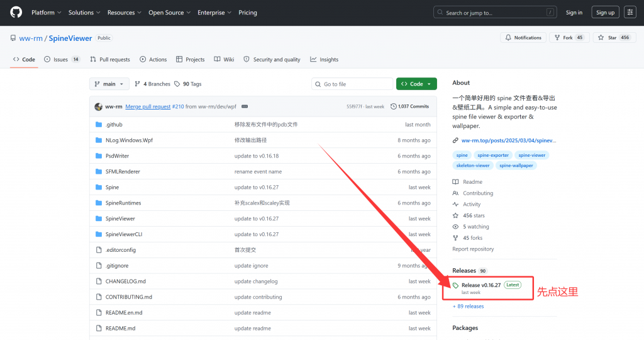This screenshot has width=644, height=340.
Task: Star the repository
Action: tap(614, 37)
